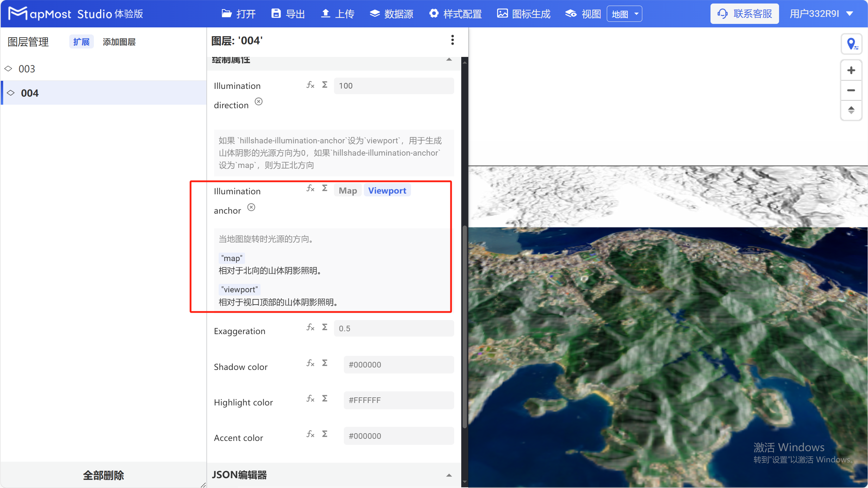Viewport: 868px width, 488px height.
Task: Click the 添加图层 option
Action: tap(119, 41)
